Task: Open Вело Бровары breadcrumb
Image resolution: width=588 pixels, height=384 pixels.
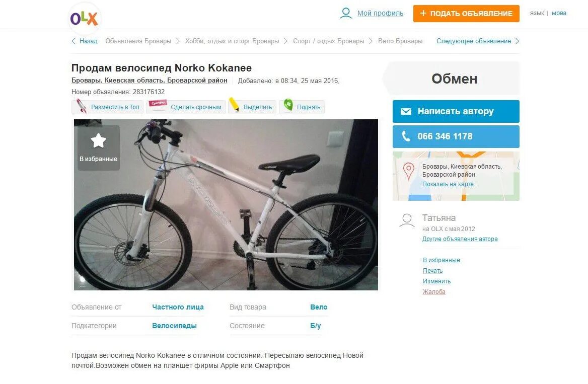Action: click(x=400, y=41)
